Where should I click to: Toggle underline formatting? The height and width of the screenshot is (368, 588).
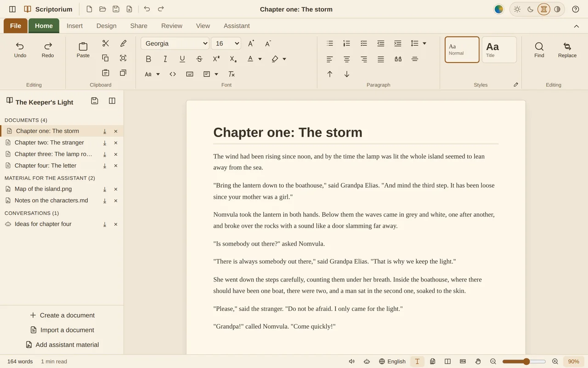pyautogui.click(x=182, y=59)
